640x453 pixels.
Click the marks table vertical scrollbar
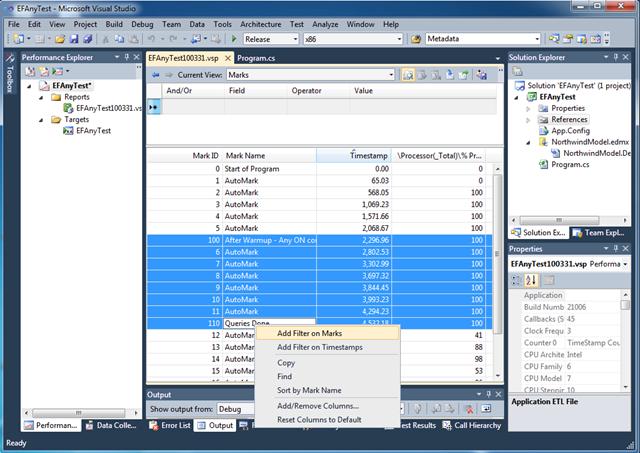[x=498, y=272]
